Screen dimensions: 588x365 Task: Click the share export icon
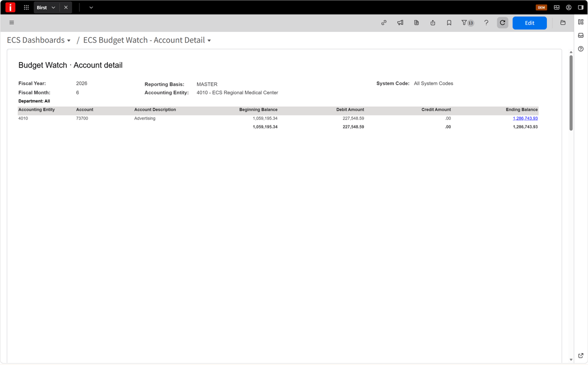pyautogui.click(x=433, y=23)
